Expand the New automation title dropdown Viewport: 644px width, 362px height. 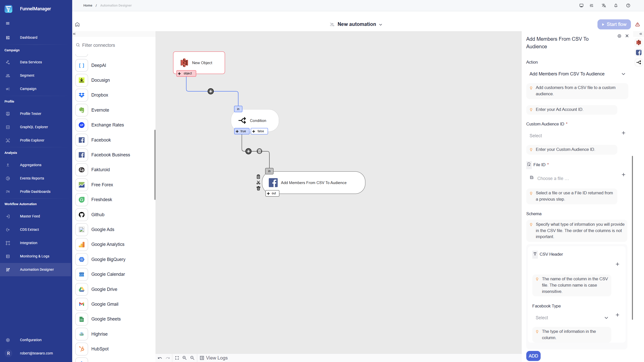click(x=381, y=25)
